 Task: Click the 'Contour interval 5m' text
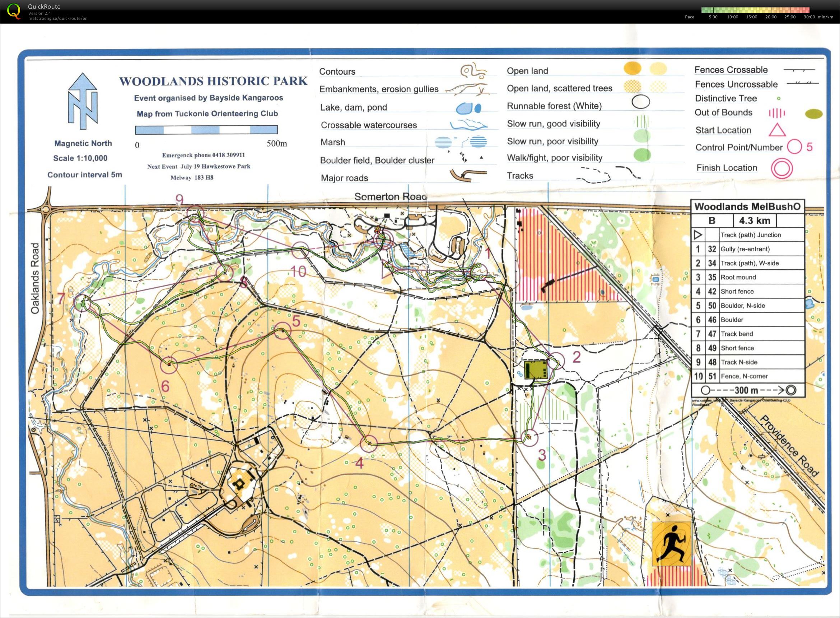tap(84, 175)
